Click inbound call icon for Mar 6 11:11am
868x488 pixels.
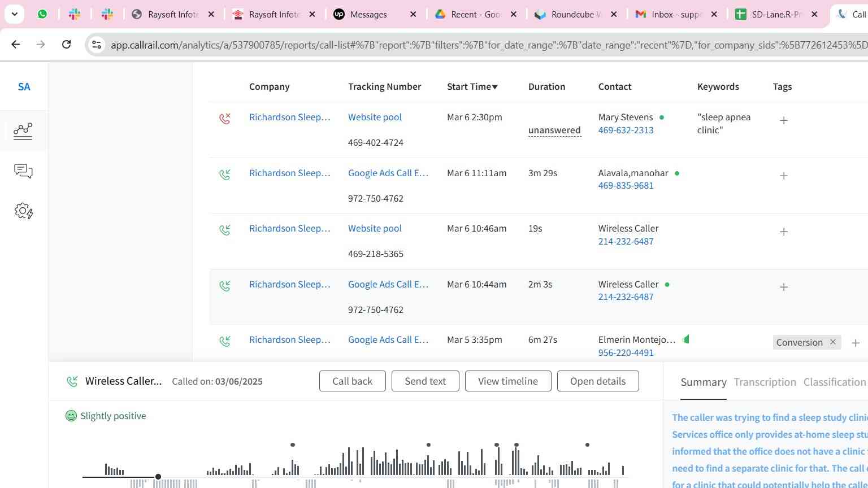point(225,175)
